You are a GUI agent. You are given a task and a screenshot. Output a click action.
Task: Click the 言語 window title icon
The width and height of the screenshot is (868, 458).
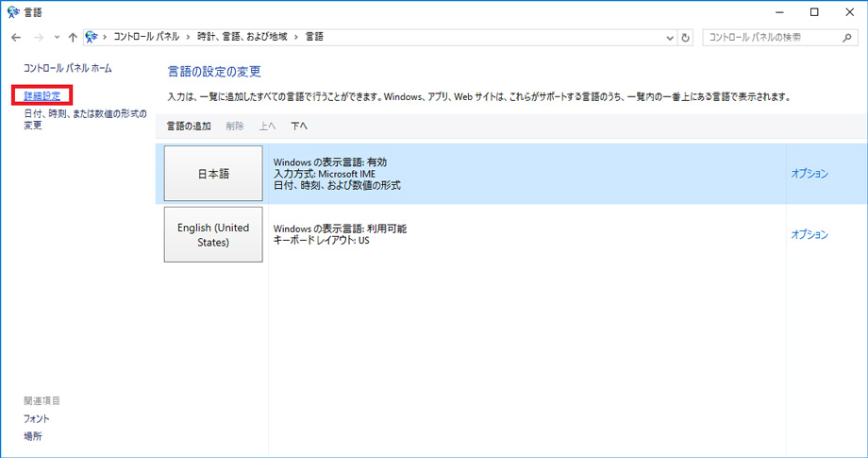click(13, 12)
